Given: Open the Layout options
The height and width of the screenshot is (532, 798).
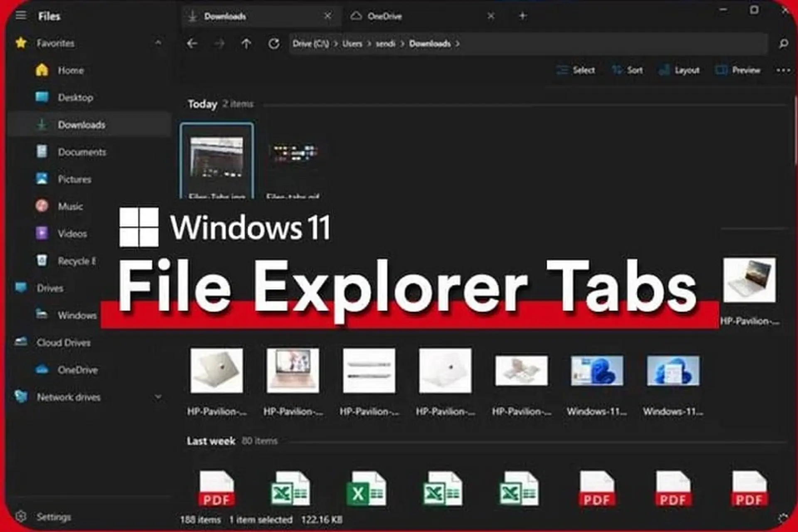Looking at the screenshot, I should [x=679, y=70].
